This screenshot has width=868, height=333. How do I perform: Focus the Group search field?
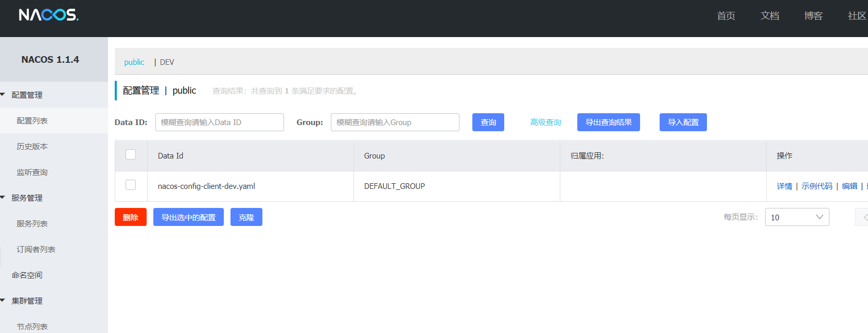click(x=395, y=122)
